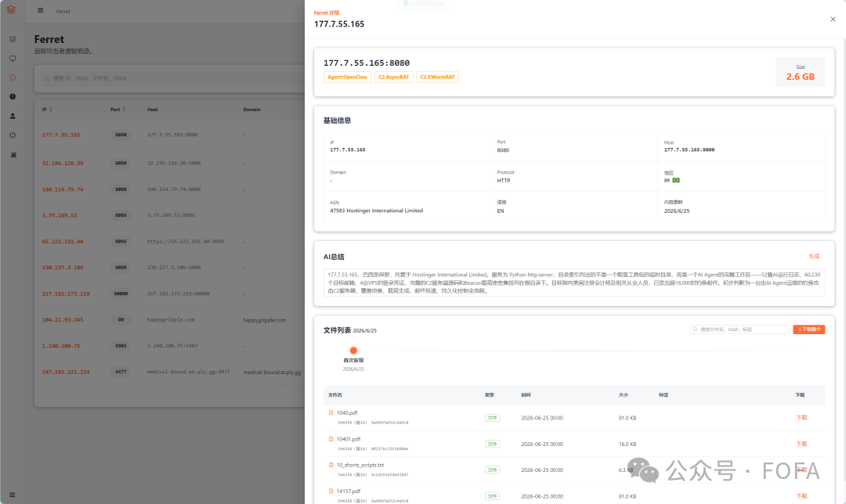
Task: Click the Ferret breadcrumb in the top bar
Action: (x=63, y=11)
